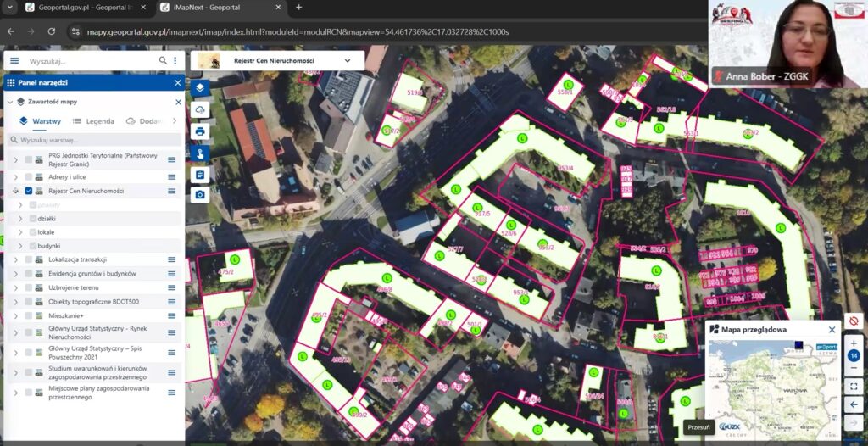Open the hamburger main menu
The width and height of the screenshot is (868, 446).
(14, 61)
